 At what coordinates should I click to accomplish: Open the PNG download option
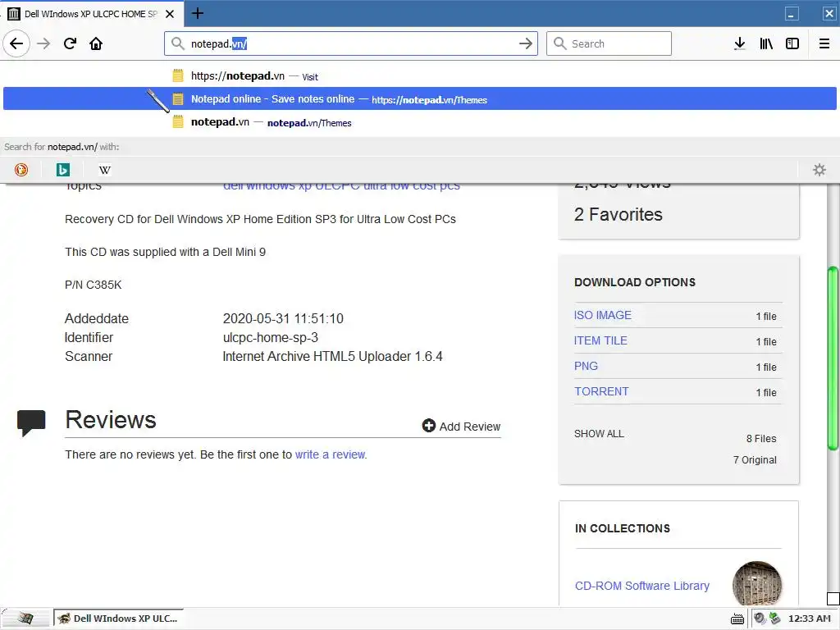click(586, 366)
